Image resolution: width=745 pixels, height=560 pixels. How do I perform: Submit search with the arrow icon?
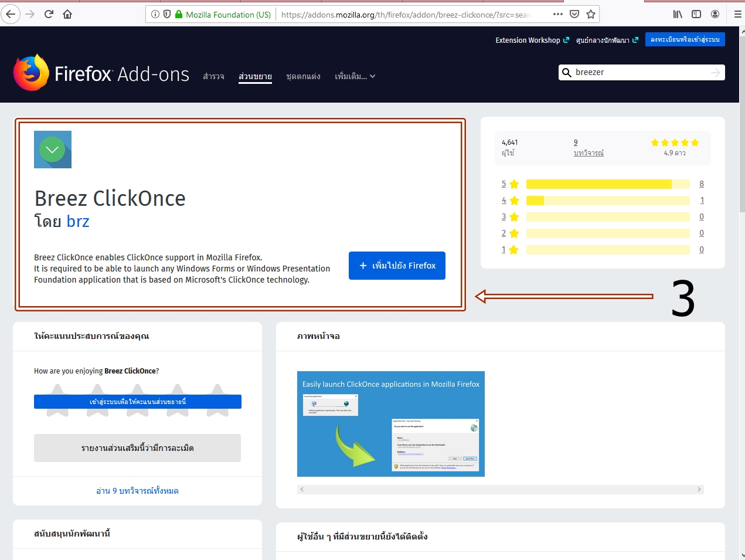[716, 72]
